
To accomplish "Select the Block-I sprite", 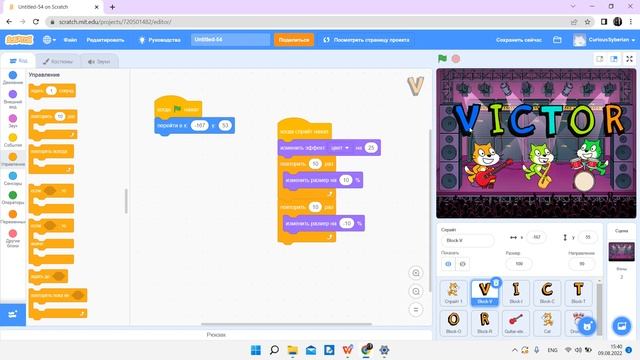I will tap(516, 293).
